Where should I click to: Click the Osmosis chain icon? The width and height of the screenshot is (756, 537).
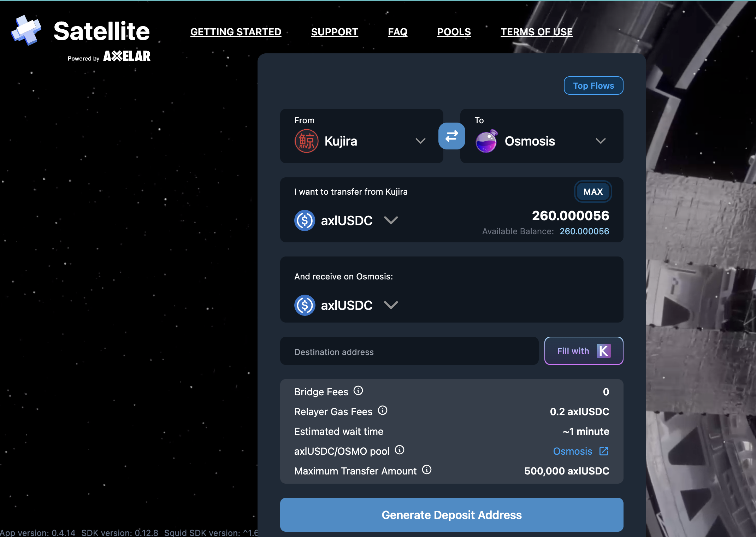486,141
